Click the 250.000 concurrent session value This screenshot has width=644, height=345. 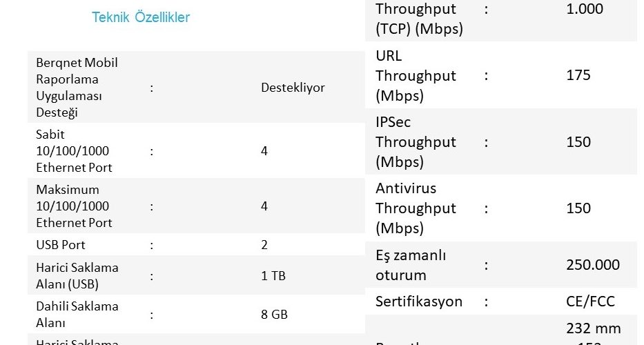click(593, 265)
